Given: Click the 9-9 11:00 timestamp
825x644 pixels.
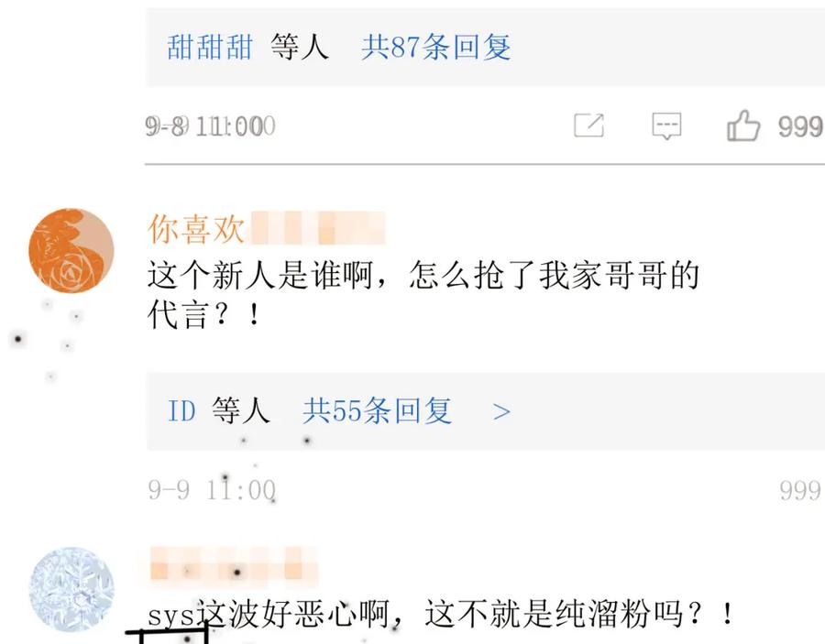Looking at the screenshot, I should point(211,490).
